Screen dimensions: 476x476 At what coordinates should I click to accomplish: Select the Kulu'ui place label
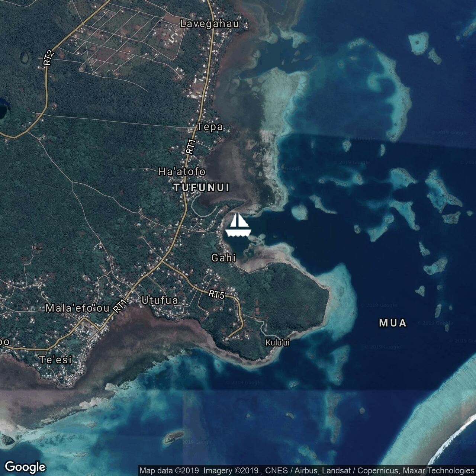(x=277, y=342)
